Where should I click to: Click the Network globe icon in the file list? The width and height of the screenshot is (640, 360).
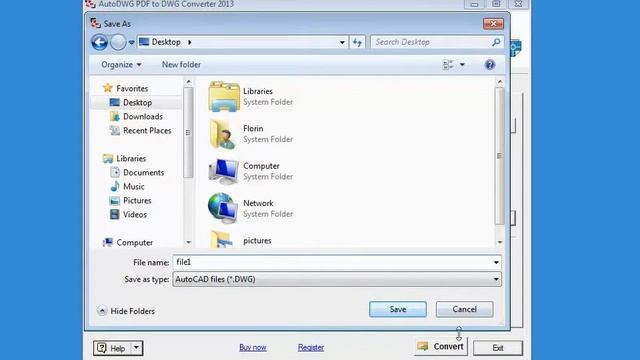pos(222,208)
